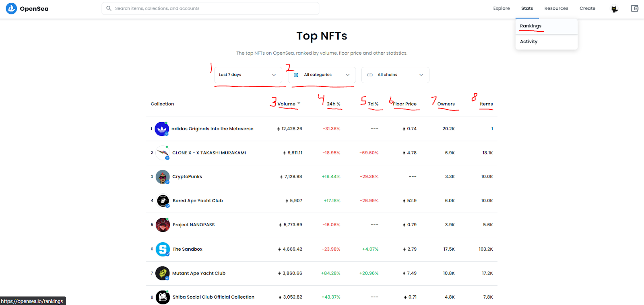Click CryptoPunks 24h change +16.44%
The width and height of the screenshot is (644, 305).
point(331,177)
